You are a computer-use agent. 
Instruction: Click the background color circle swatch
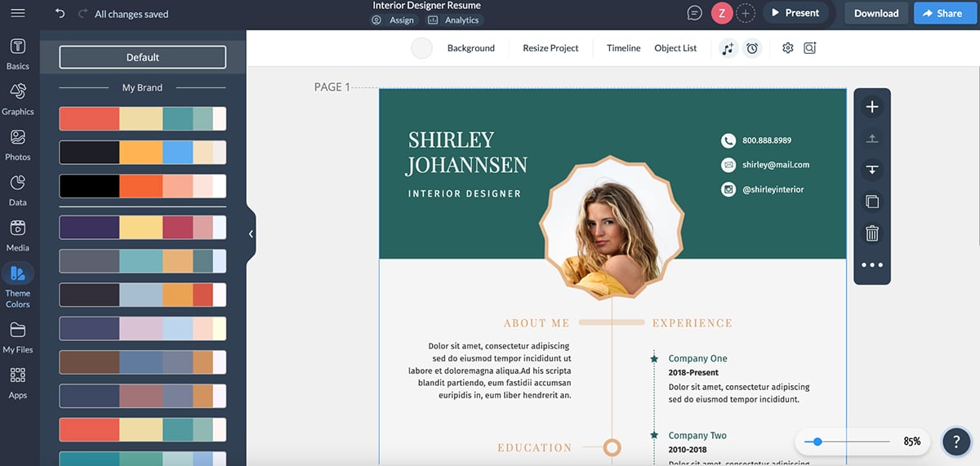[x=421, y=48]
